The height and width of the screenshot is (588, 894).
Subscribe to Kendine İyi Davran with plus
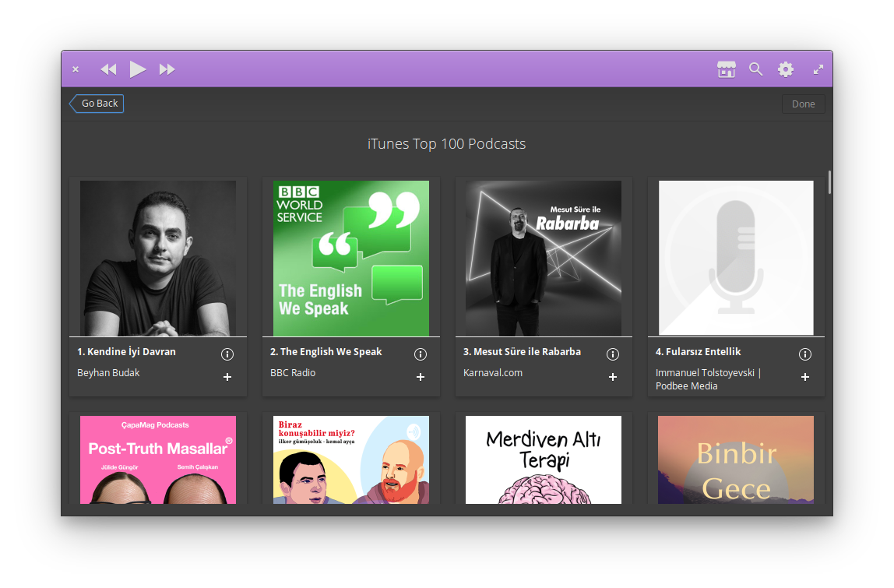click(227, 377)
